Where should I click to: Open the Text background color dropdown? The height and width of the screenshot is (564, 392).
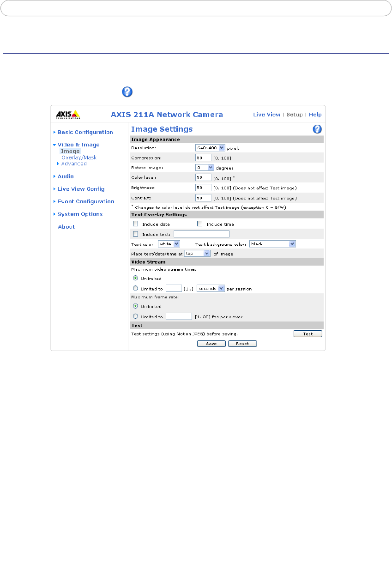tap(272, 243)
